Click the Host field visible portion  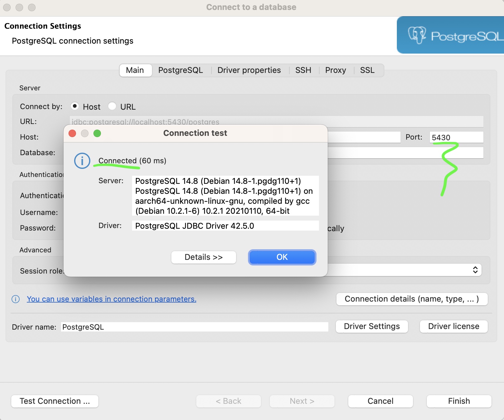pyautogui.click(x=364, y=137)
